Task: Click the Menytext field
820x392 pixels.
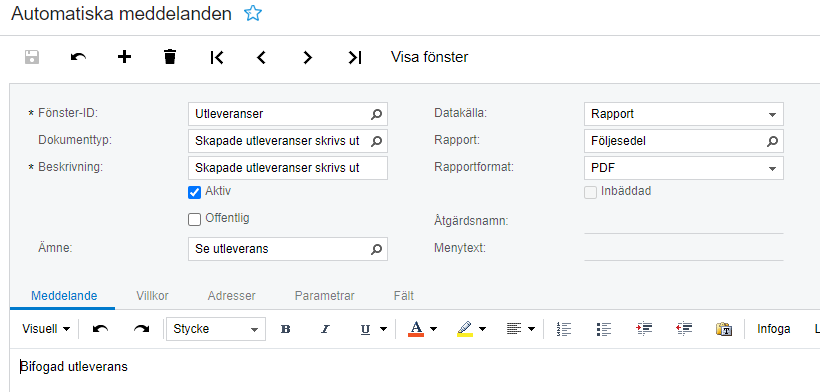Action: (684, 249)
